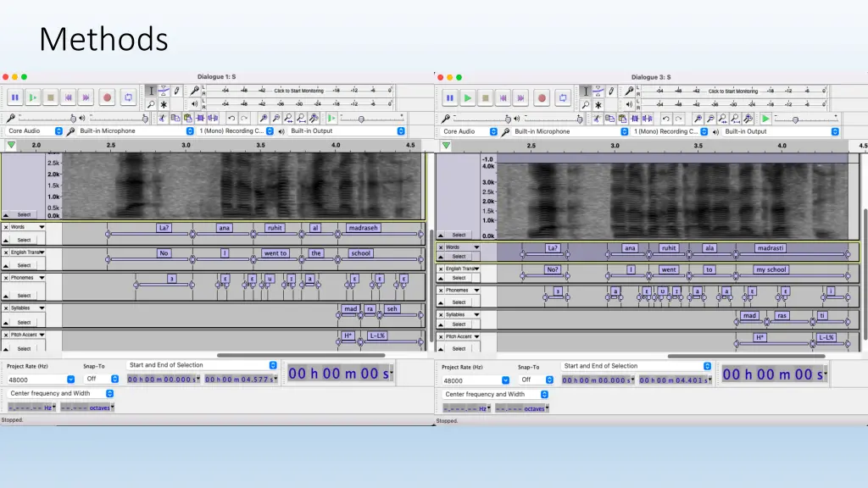
Task: Click horizontal scrollbar in Dialogue 1 window
Action: point(301,355)
